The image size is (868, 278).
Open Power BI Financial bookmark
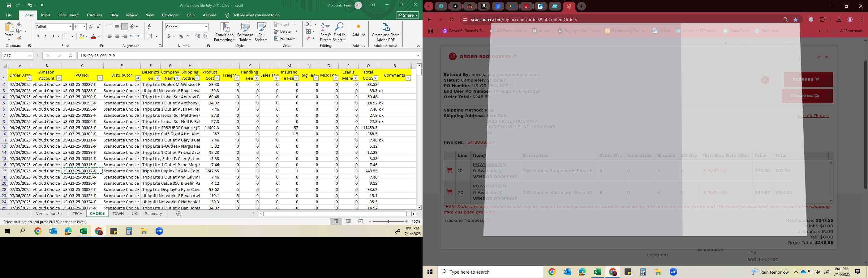[463, 31]
